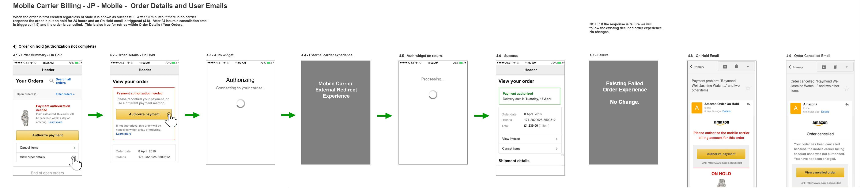Star the Payment problem email
Viewport: 868px width, 188px height.
coord(748,88)
